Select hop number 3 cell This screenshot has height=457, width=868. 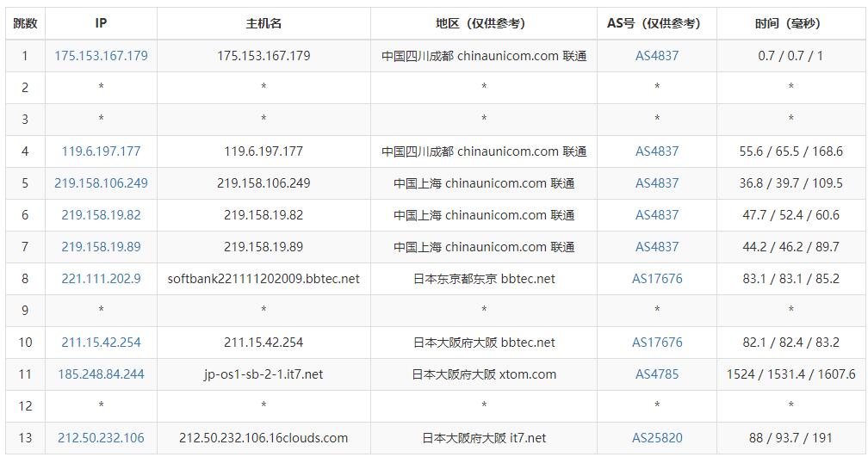(x=25, y=120)
